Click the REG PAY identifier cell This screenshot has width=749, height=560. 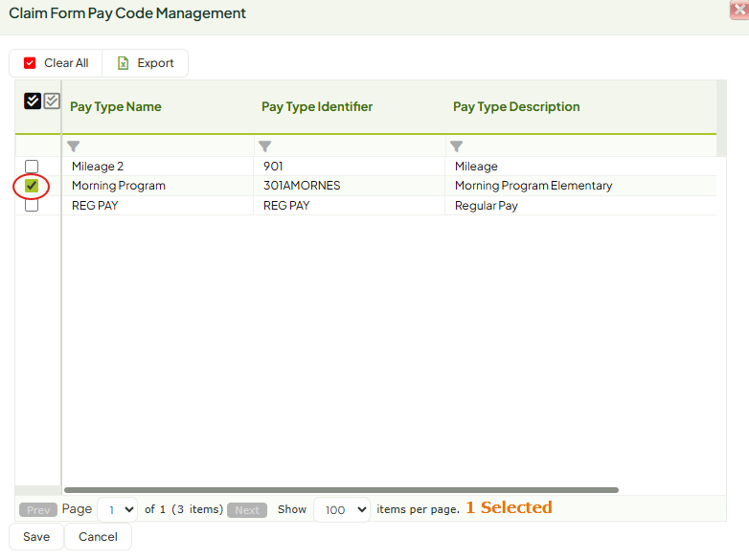pyautogui.click(x=350, y=205)
